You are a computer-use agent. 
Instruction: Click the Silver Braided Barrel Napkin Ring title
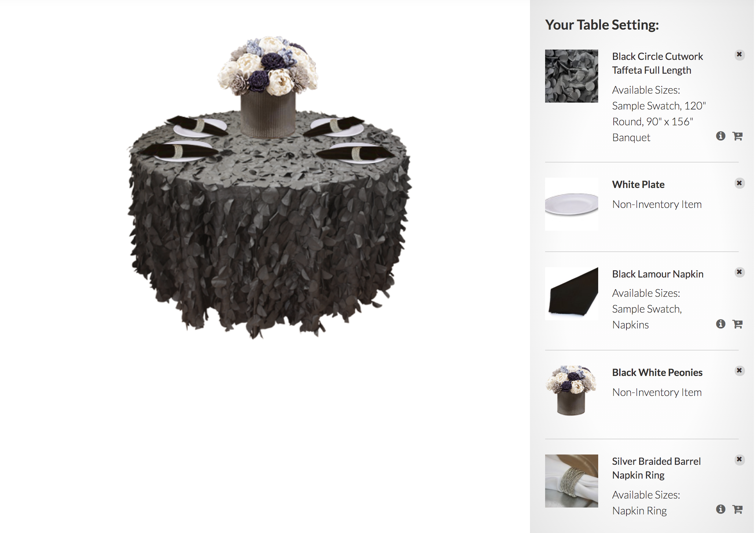656,468
